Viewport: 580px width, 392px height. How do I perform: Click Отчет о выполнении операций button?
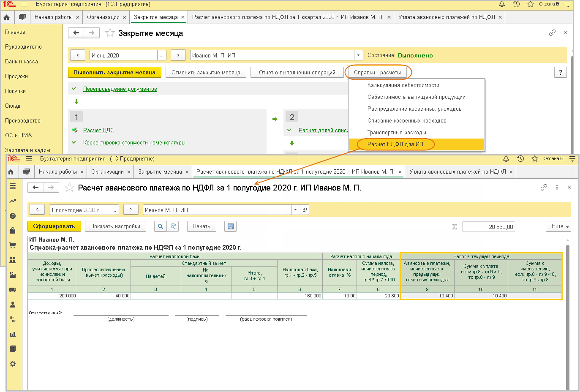(x=297, y=73)
